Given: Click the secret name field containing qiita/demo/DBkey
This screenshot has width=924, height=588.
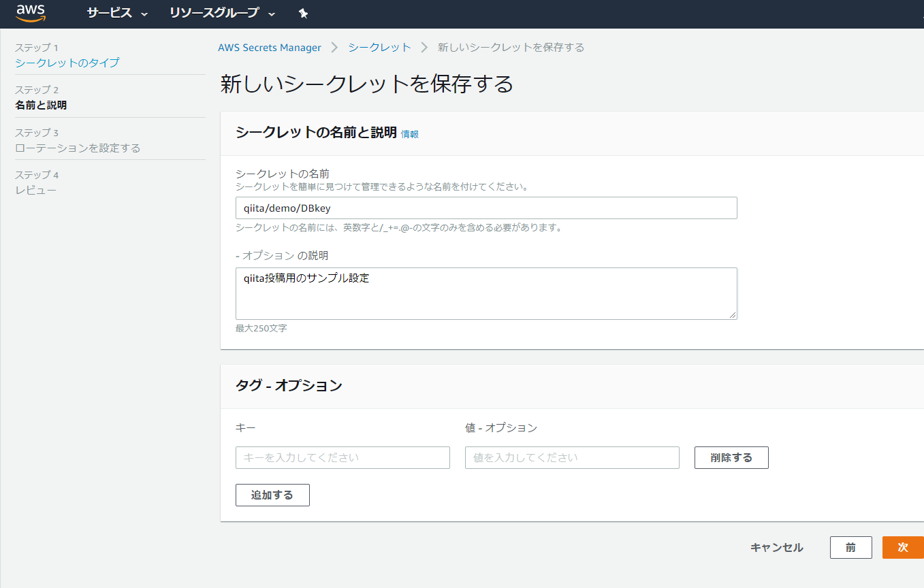Looking at the screenshot, I should [x=485, y=208].
